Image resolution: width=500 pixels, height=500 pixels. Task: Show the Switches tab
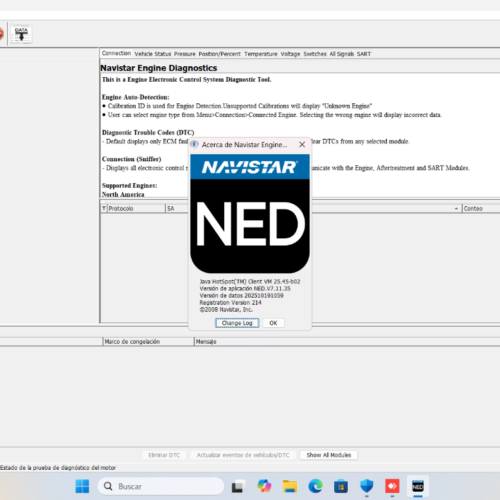click(x=315, y=54)
